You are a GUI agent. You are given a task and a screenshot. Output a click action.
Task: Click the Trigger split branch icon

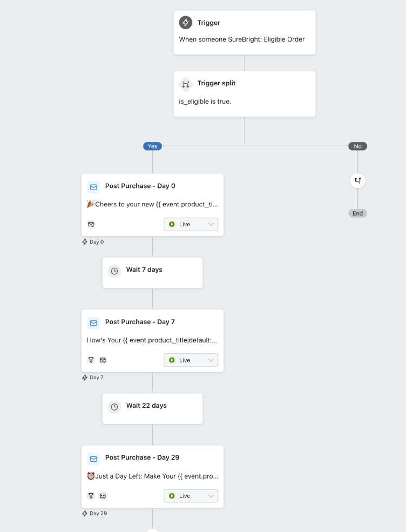click(186, 84)
